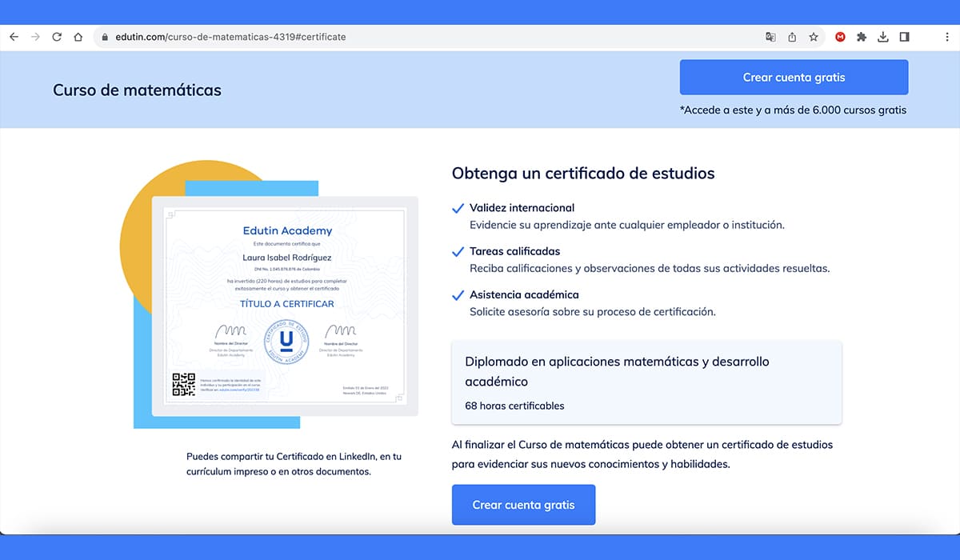This screenshot has height=560, width=960.
Task: Reload the Edutin page
Action: pyautogui.click(x=57, y=37)
